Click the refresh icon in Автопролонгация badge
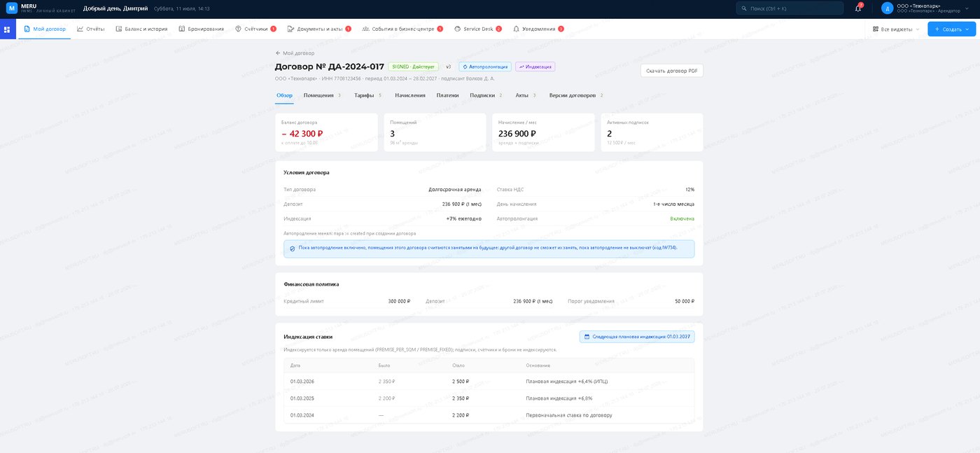The height and width of the screenshot is (453, 980). click(x=465, y=67)
